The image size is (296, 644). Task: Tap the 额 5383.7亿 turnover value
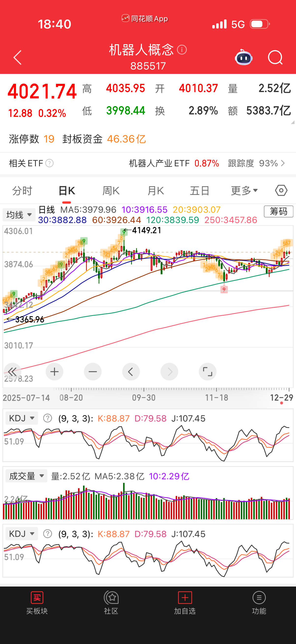coord(259,111)
